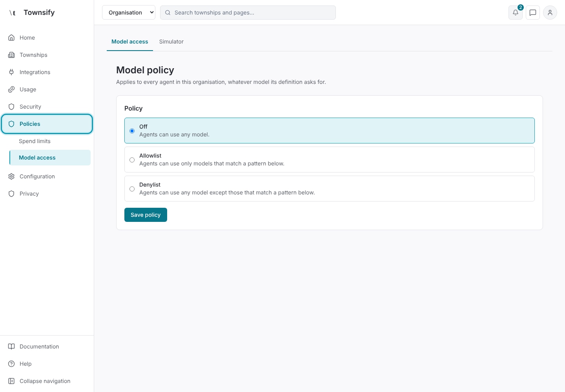Click the Home house icon
The height and width of the screenshot is (392, 565).
pos(11,38)
